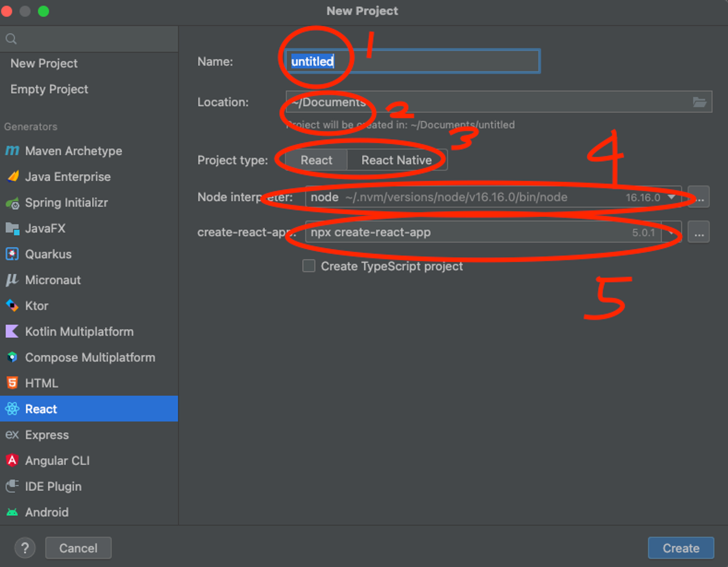The image size is (728, 567).
Task: Click the Kotlin Multiplatform icon
Action: coord(12,331)
